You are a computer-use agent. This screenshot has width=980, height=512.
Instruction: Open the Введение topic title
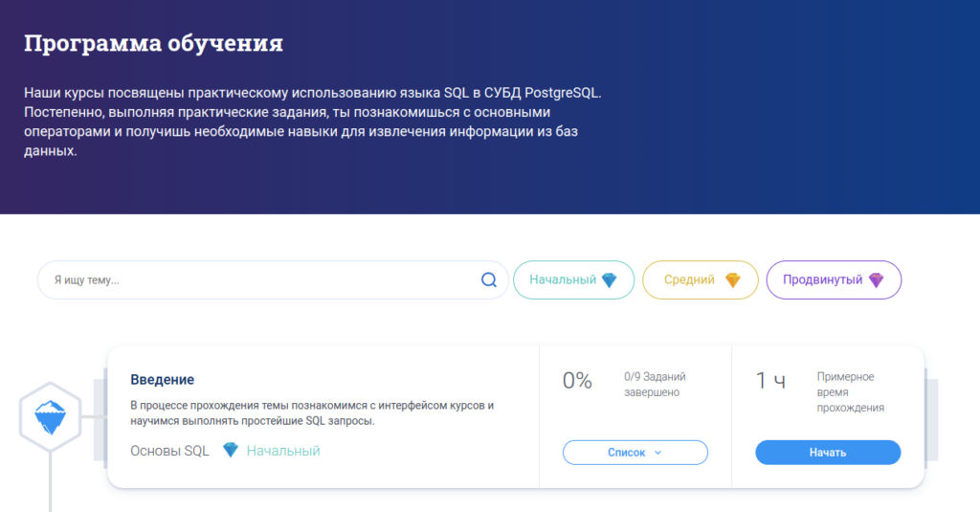(162, 380)
